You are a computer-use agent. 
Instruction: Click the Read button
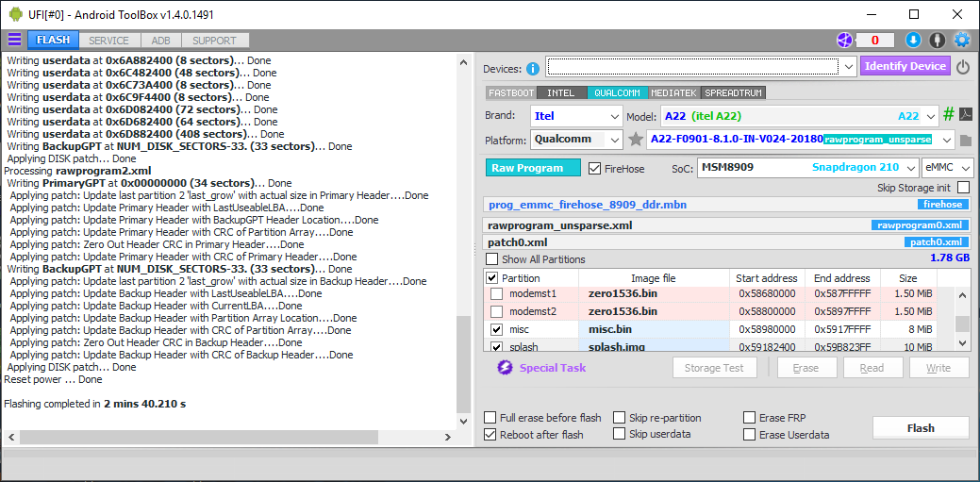tap(872, 368)
